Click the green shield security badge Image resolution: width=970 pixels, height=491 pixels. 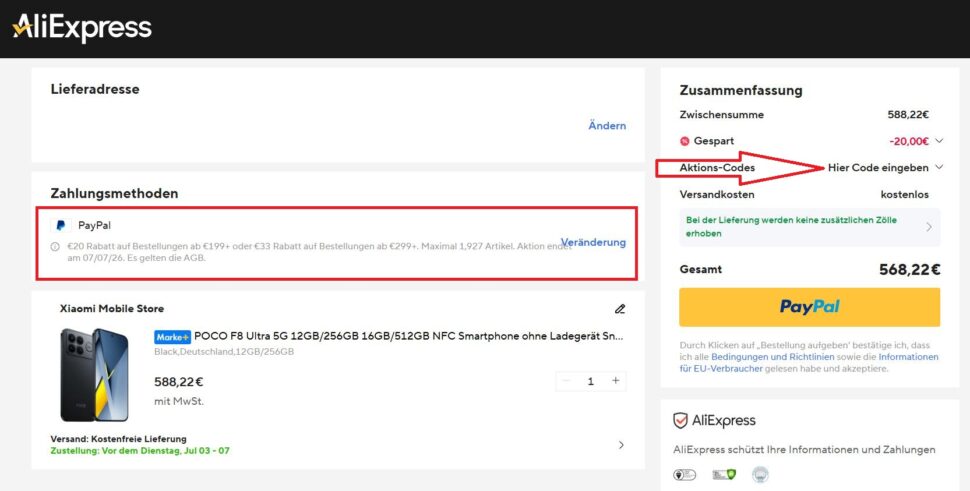724,475
